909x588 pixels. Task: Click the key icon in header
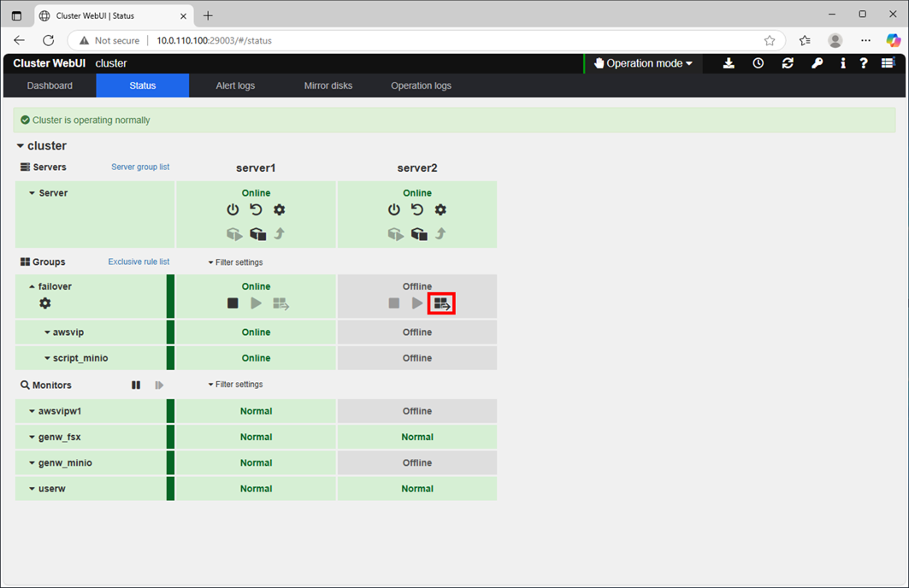click(817, 63)
